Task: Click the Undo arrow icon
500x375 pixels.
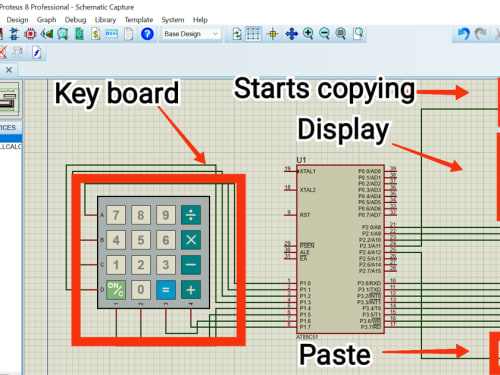Action: (x=463, y=34)
